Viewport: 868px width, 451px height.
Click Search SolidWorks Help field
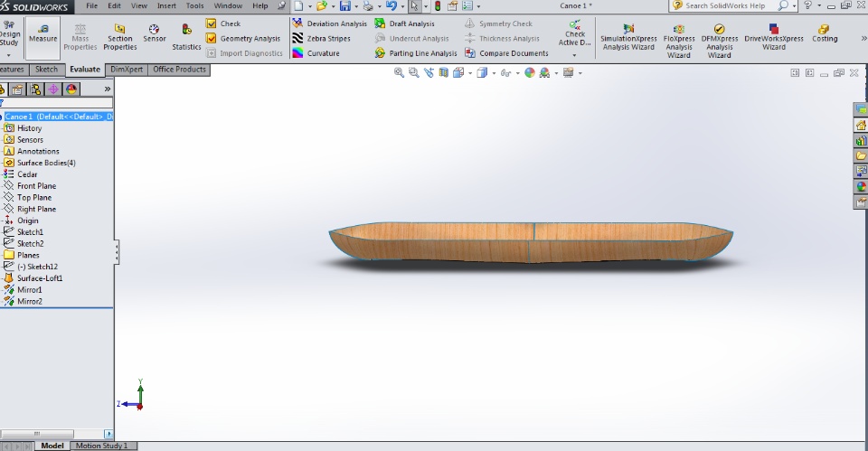click(x=725, y=5)
